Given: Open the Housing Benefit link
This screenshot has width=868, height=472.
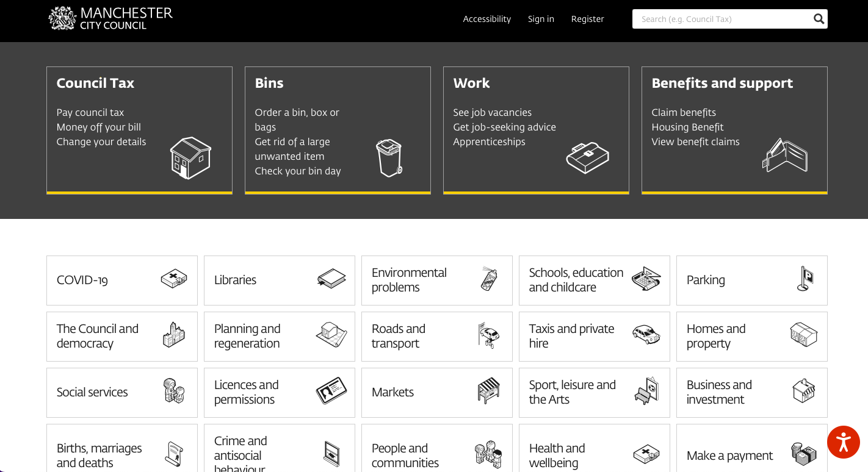Looking at the screenshot, I should (687, 127).
